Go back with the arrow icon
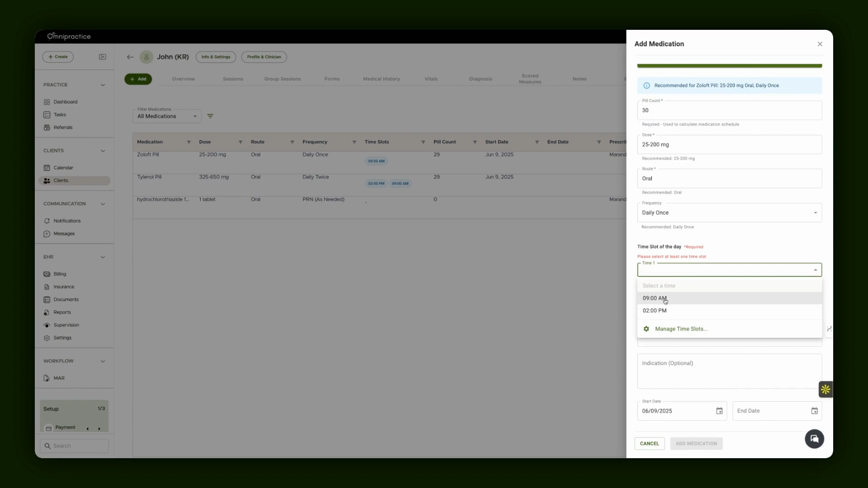 click(x=130, y=57)
